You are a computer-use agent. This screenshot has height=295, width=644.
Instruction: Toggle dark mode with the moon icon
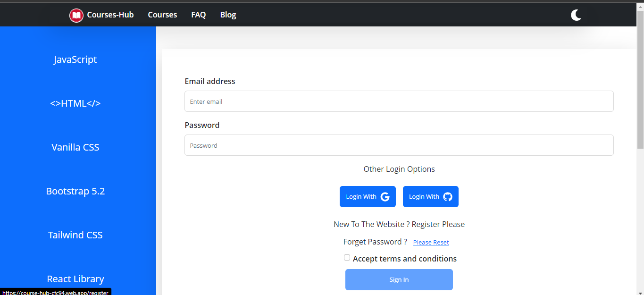click(576, 15)
